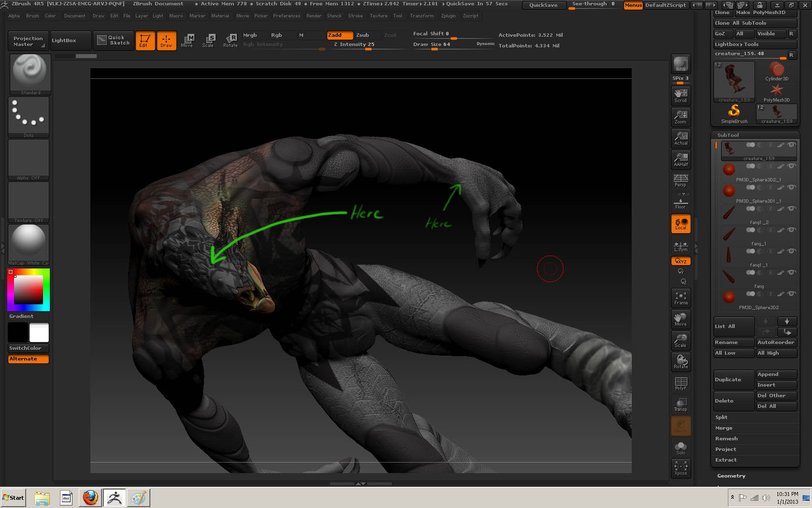Expand the Remesh subtool section
Screen dimensions: 812x508
tap(726, 438)
